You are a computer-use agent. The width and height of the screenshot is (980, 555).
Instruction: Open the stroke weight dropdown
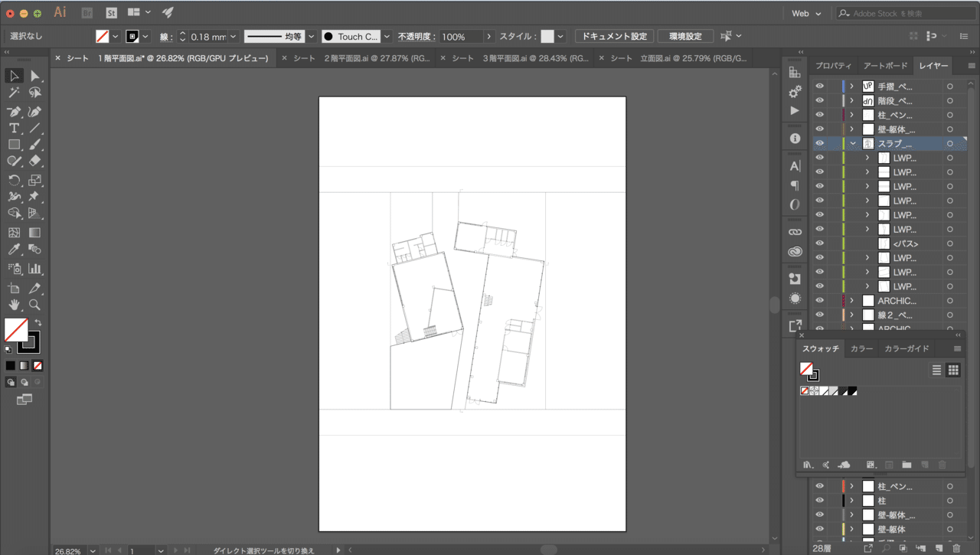233,36
